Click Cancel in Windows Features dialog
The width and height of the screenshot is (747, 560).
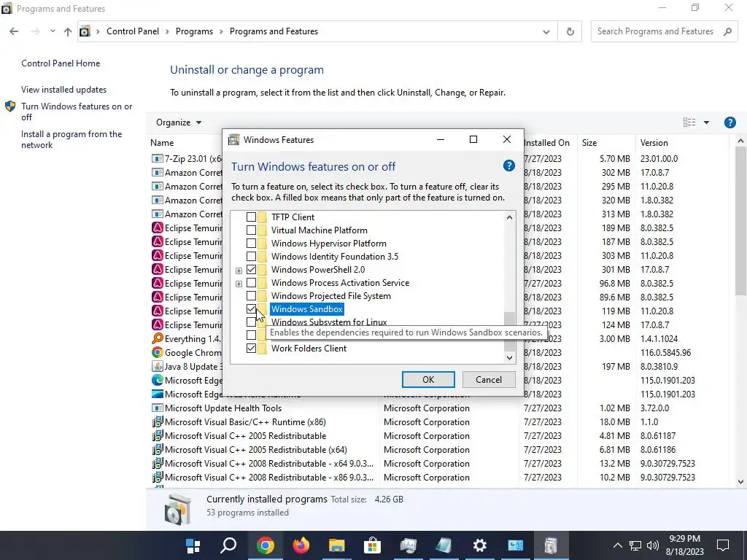click(488, 379)
